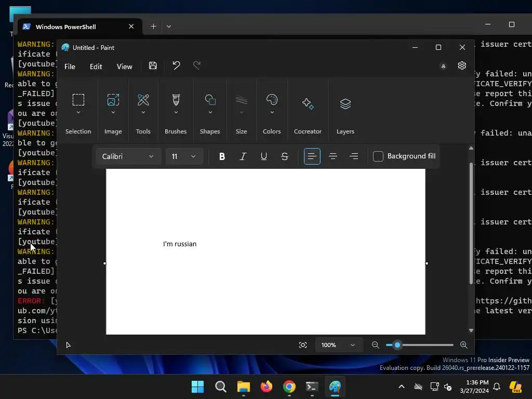
Task: Open Windows Start menu
Action: coord(198,387)
